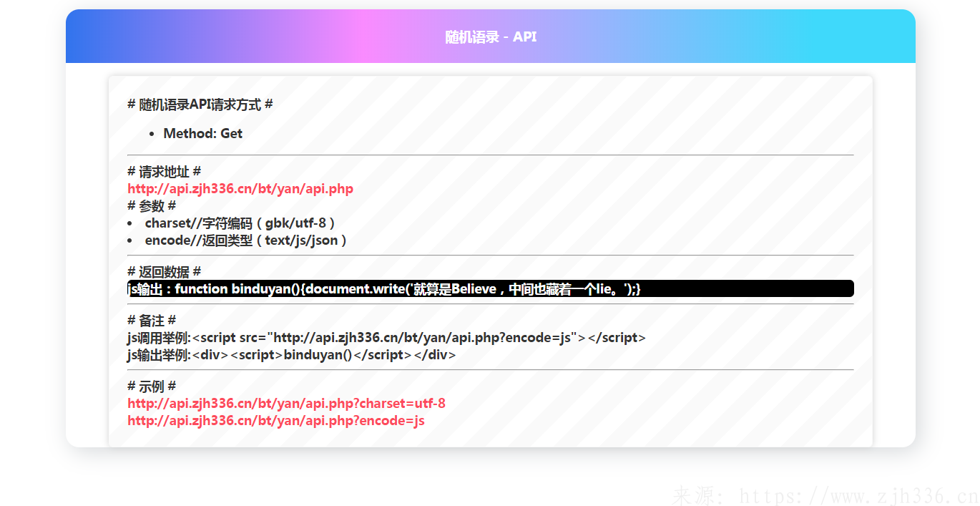Select the encode parameter line (text/js/json)

point(246,240)
